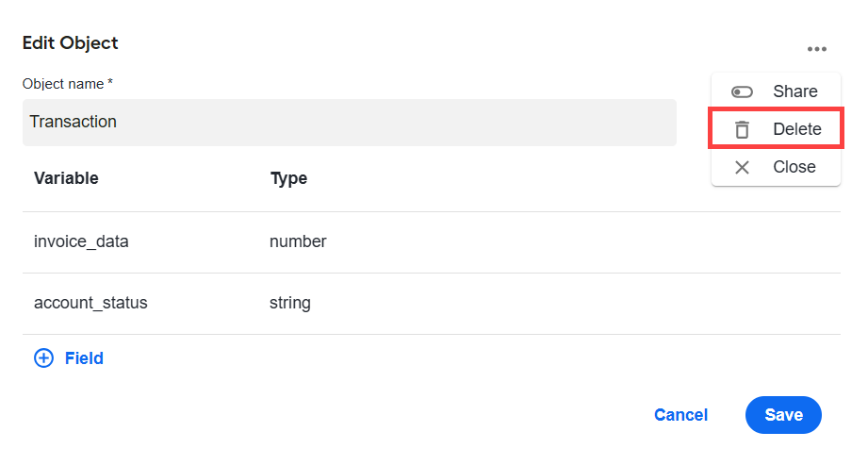Click the Object name label
Image resolution: width=868 pixels, height=465 pixels.
[68, 84]
